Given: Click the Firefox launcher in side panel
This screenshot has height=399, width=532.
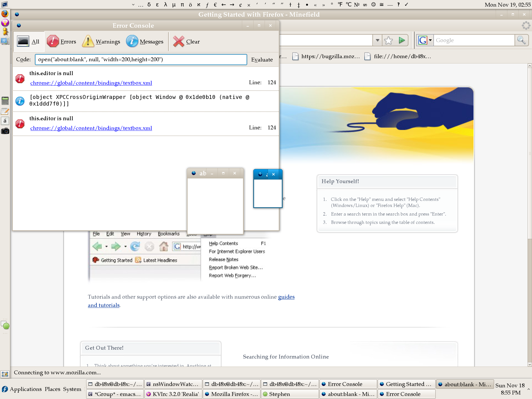Looking at the screenshot, I should pyautogui.click(x=5, y=14).
